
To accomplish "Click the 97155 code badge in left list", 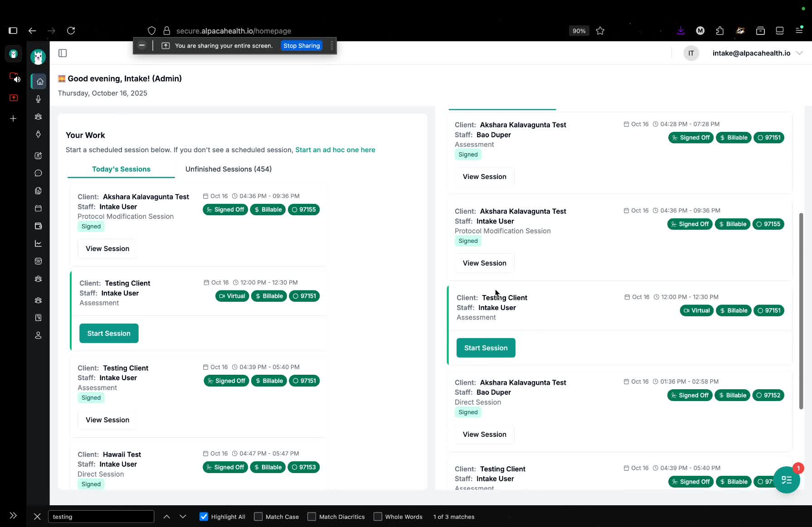I will 304,210.
